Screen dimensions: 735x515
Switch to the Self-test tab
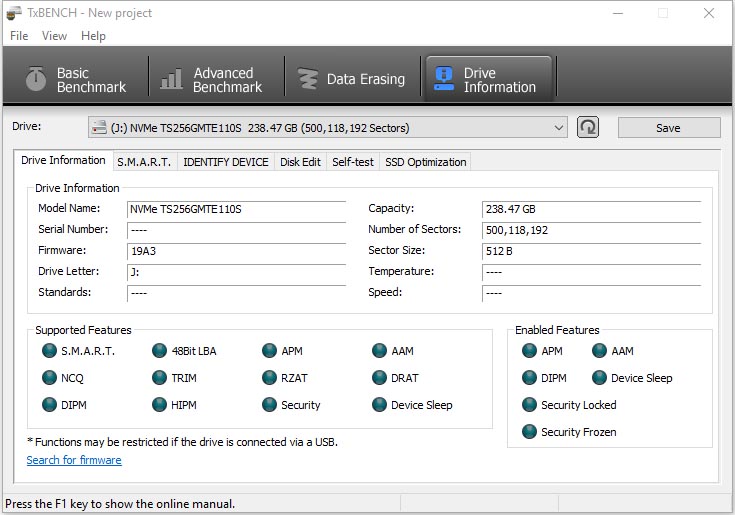[353, 162]
